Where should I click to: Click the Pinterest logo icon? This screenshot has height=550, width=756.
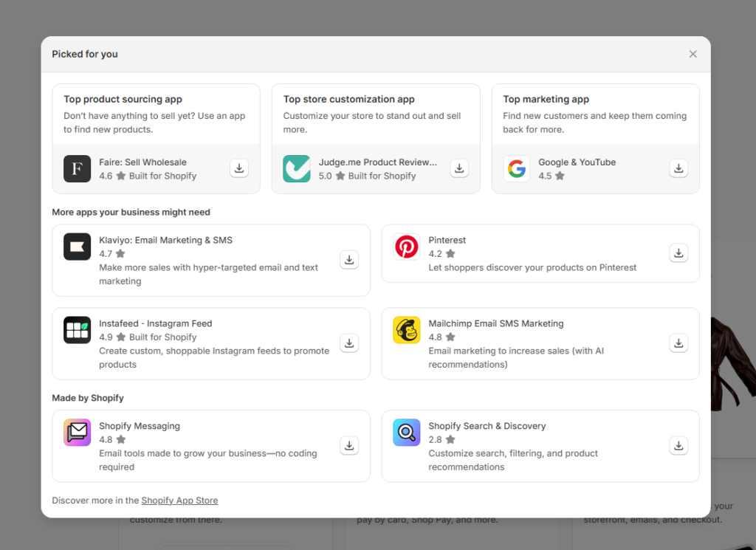(x=407, y=247)
